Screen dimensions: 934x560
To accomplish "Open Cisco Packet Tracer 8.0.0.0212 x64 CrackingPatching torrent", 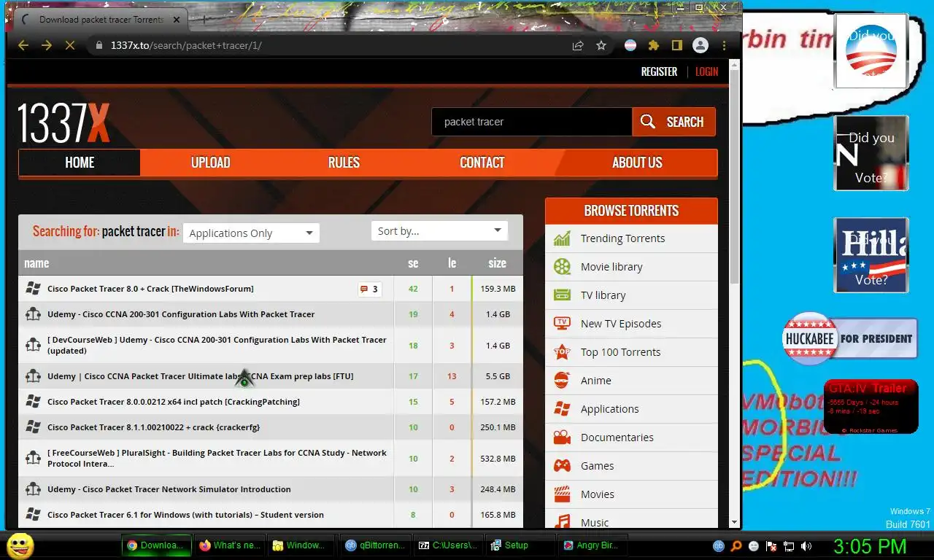I will [174, 402].
